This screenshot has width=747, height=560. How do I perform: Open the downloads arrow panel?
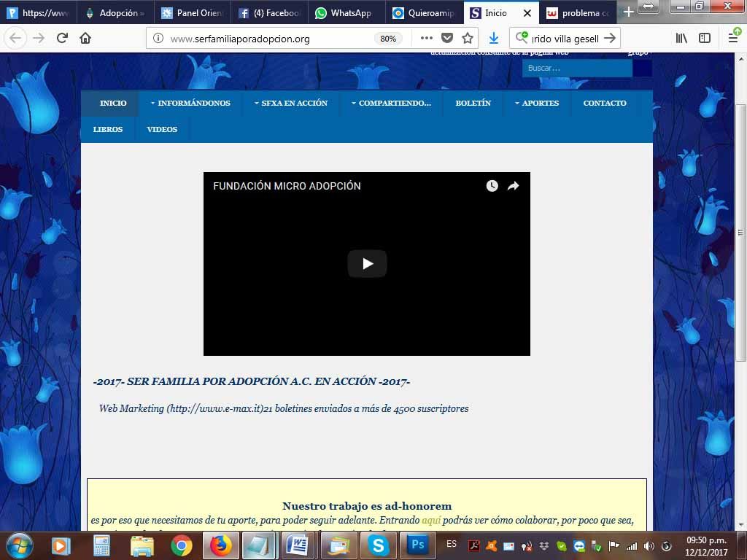coord(494,38)
